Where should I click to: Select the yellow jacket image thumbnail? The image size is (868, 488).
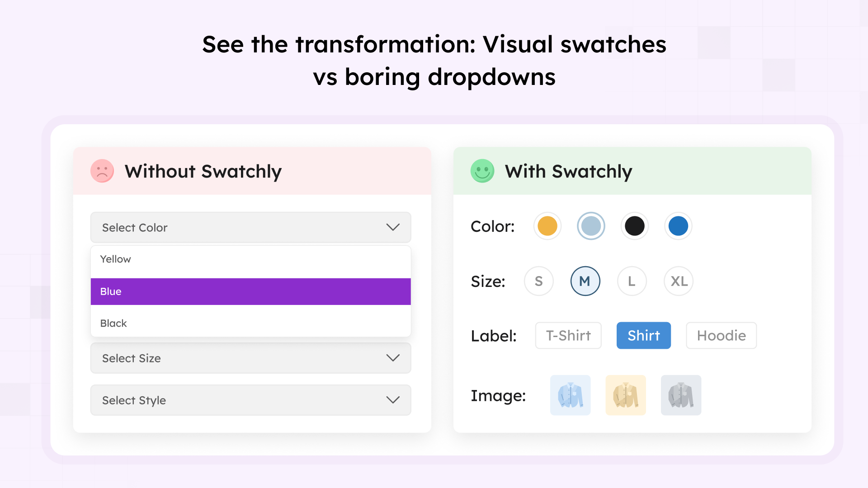point(626,395)
